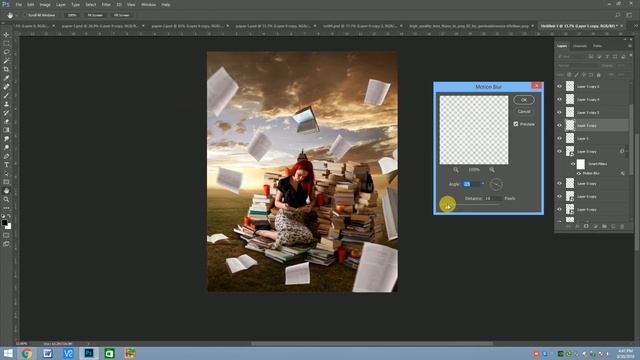The height and width of the screenshot is (360, 640).
Task: Click the delete layer trash icon
Action: pos(622,226)
